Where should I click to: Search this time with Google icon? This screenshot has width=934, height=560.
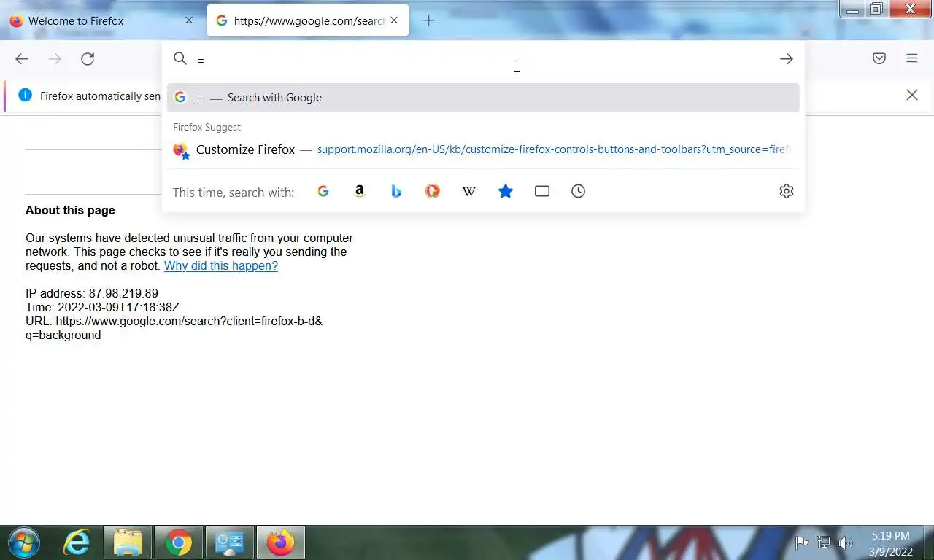323,191
